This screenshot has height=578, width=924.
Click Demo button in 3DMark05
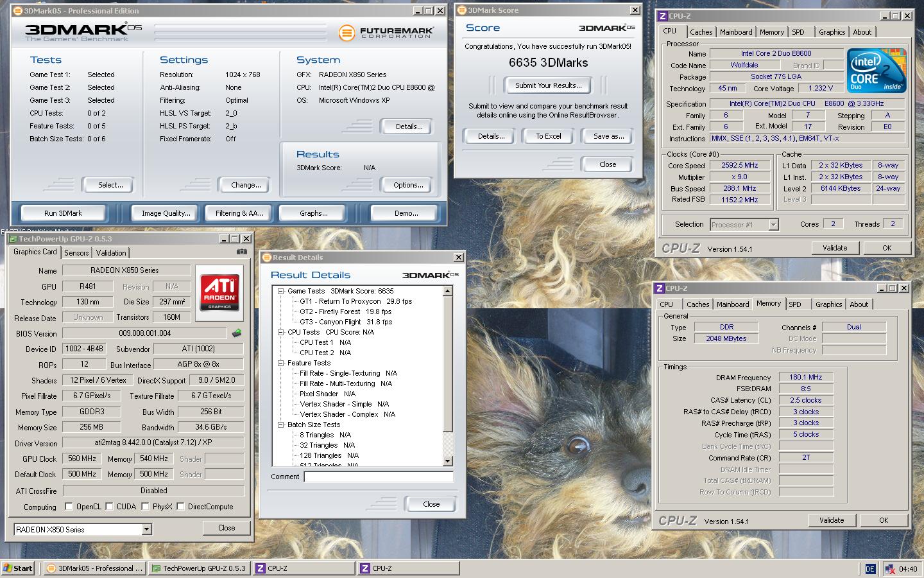coord(406,213)
